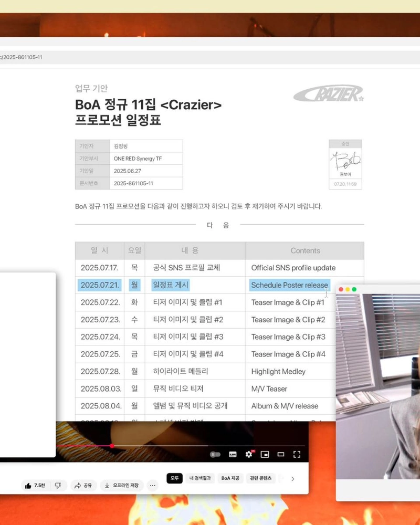Image resolution: width=420 pixels, height=525 pixels.
Task: Select the 모두 filter chip
Action: pos(174,478)
